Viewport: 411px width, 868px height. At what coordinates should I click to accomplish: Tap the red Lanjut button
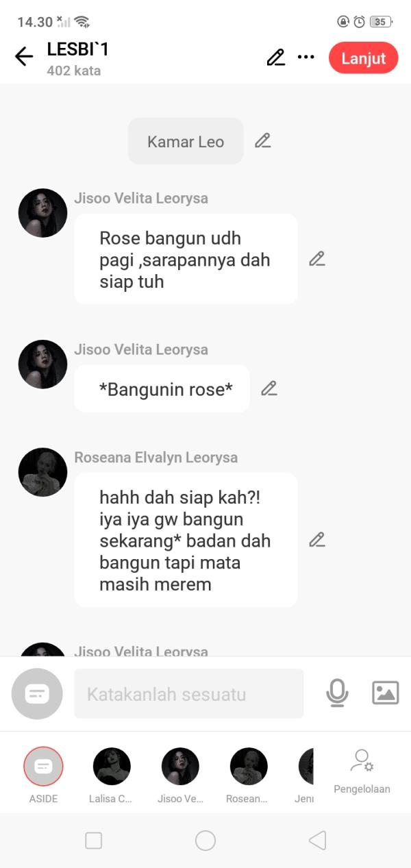click(x=363, y=58)
